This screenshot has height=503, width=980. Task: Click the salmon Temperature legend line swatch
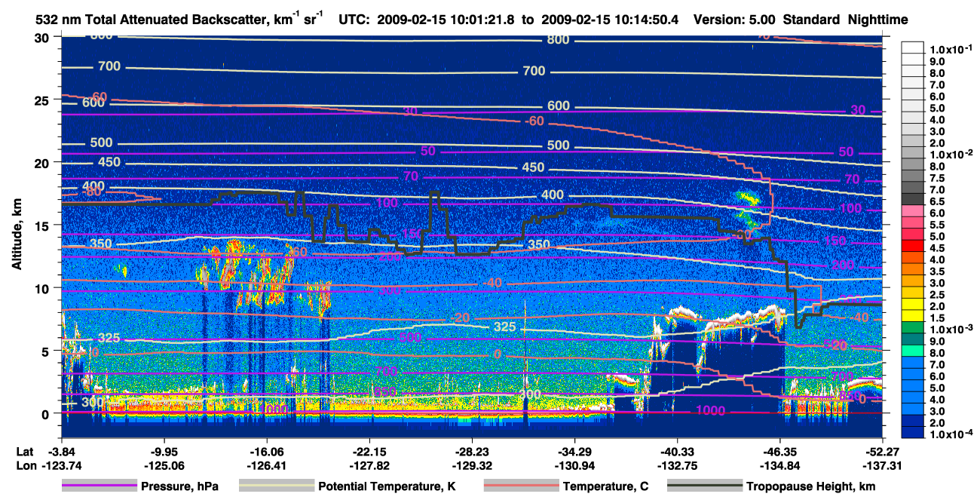[x=522, y=486]
